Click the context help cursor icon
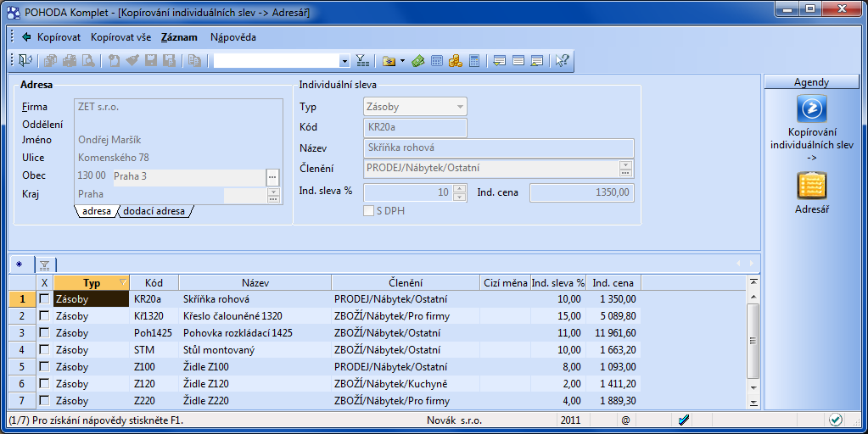The height and width of the screenshot is (434, 868). [562, 61]
